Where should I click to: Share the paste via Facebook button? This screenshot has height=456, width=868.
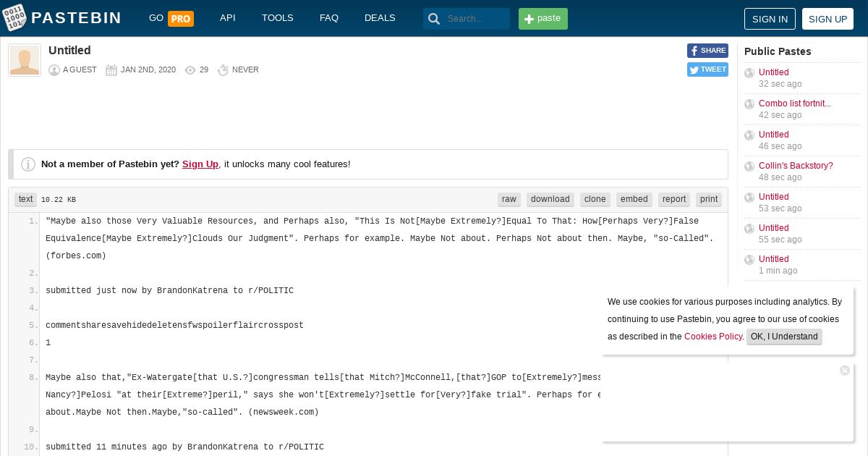tap(707, 51)
